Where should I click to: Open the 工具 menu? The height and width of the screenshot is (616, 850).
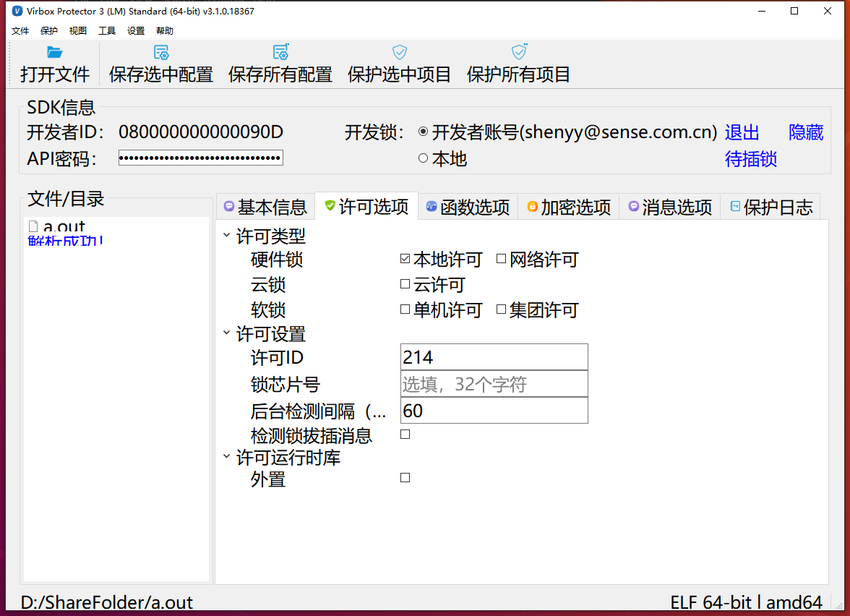click(107, 31)
